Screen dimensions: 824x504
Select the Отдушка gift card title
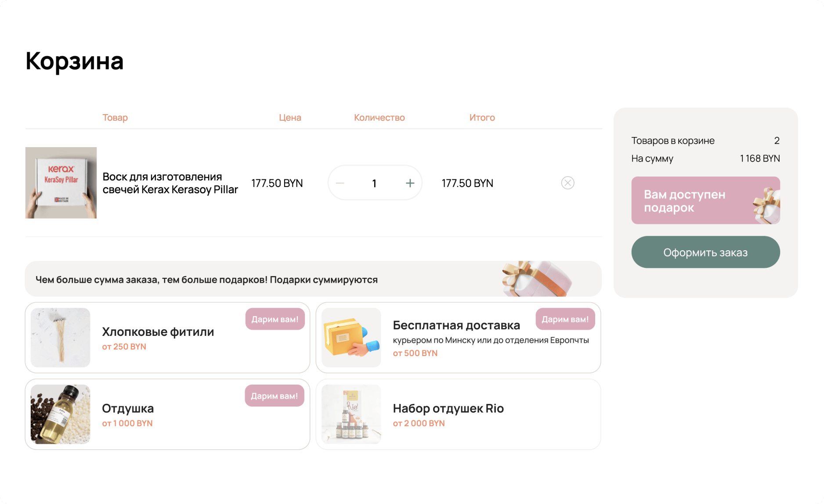coord(128,409)
